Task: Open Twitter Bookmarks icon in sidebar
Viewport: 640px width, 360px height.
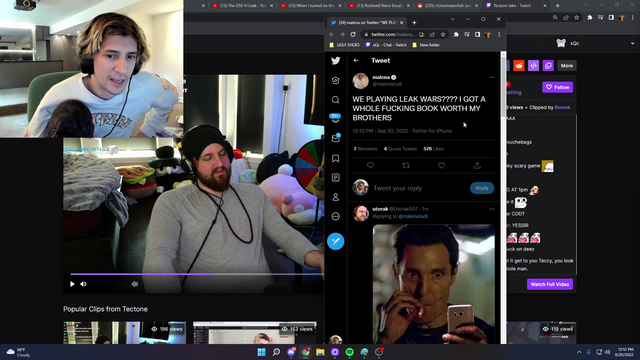Action: pos(336,158)
